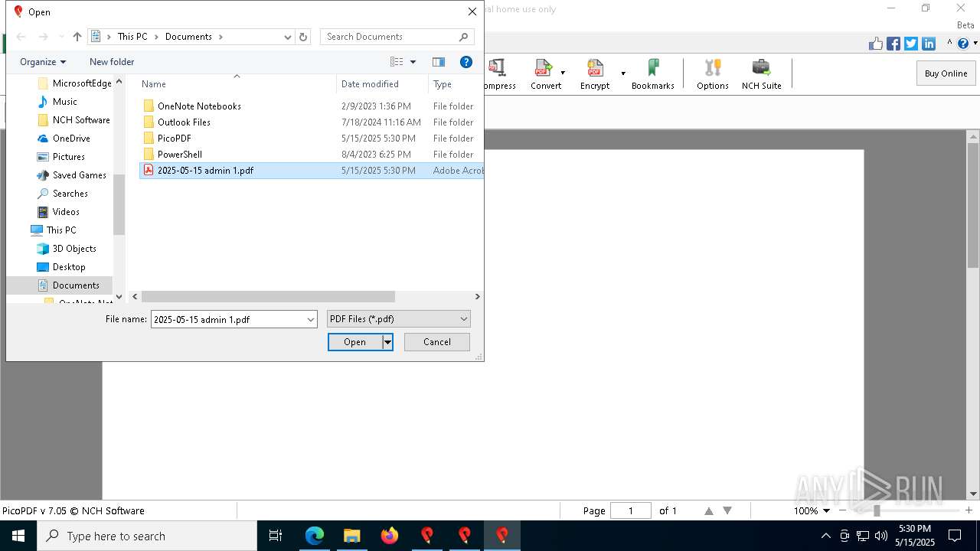Go to the next page arrow
Viewport: 980px width, 551px height.
727,510
